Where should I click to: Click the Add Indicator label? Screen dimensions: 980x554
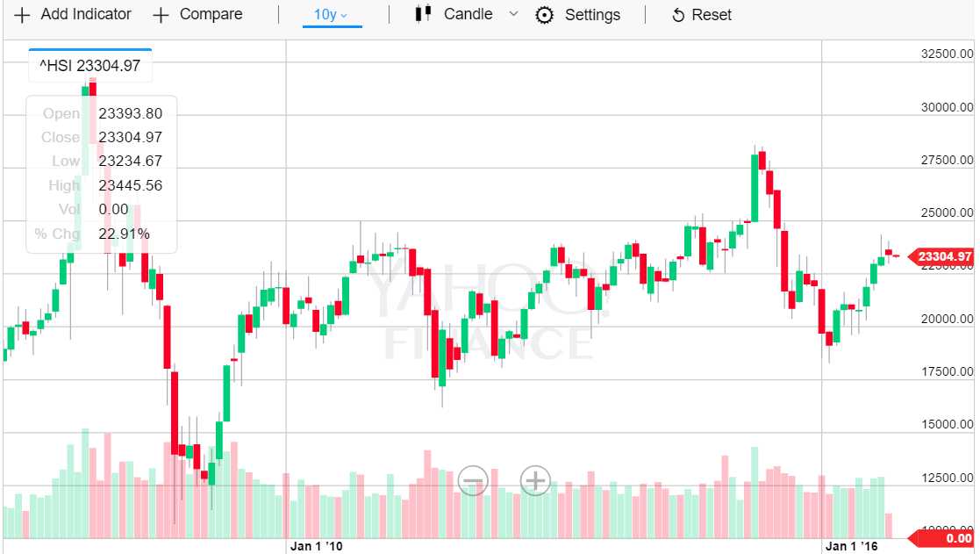pyautogui.click(x=86, y=14)
